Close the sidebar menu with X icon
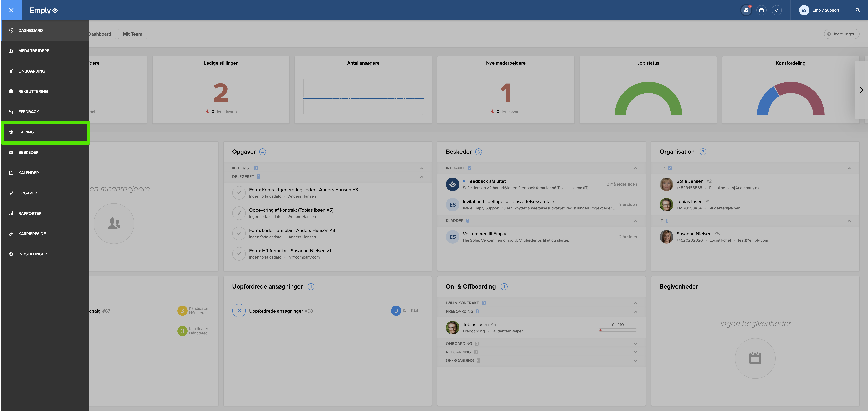 click(x=11, y=10)
